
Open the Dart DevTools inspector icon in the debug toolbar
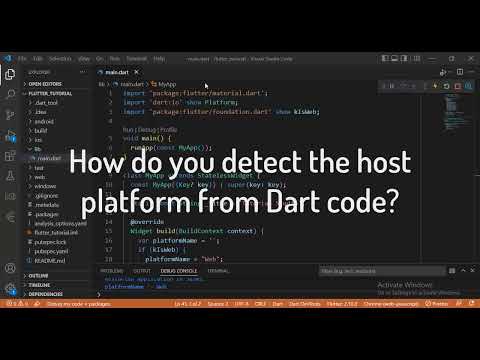(469, 86)
